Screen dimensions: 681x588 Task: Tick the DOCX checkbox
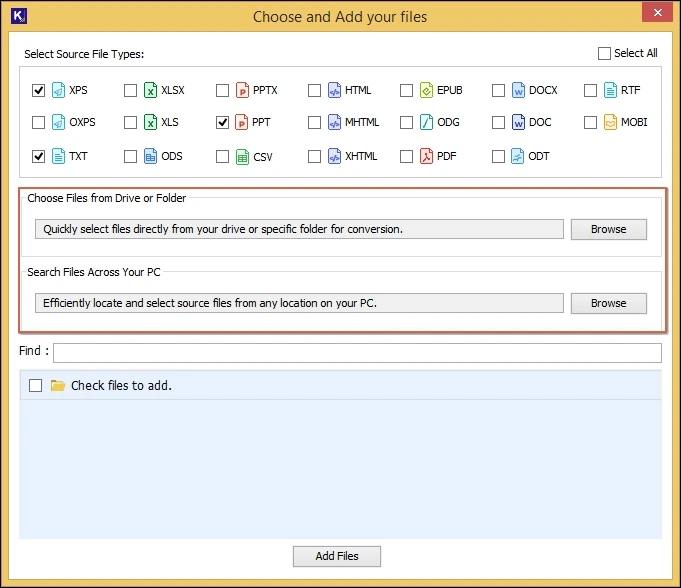point(499,90)
